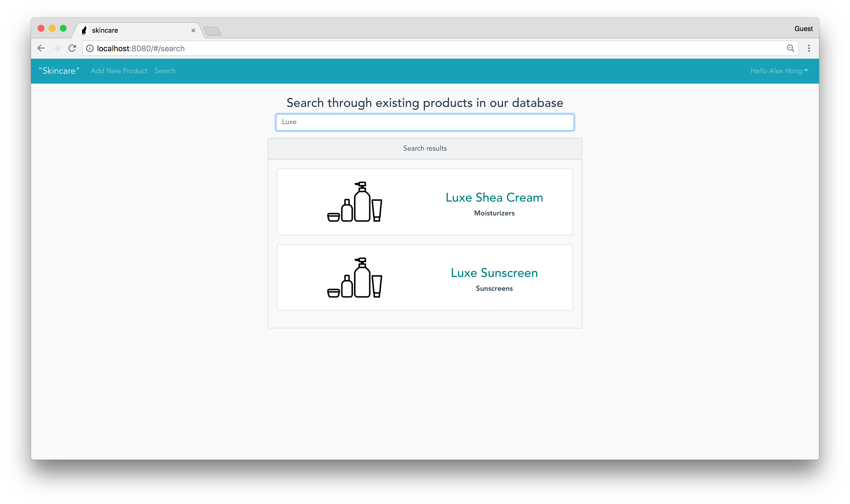The height and width of the screenshot is (504, 850).
Task: Open the Luxe Shea Cream product link
Action: point(494,197)
